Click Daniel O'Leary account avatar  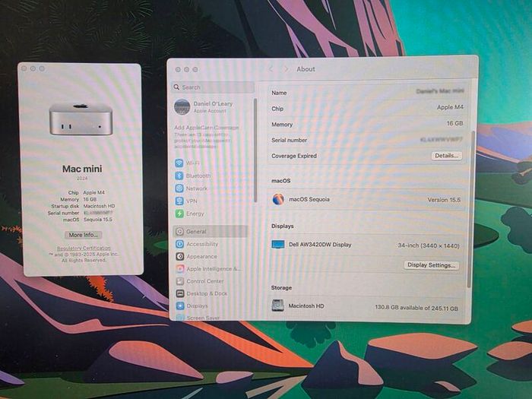(x=182, y=107)
